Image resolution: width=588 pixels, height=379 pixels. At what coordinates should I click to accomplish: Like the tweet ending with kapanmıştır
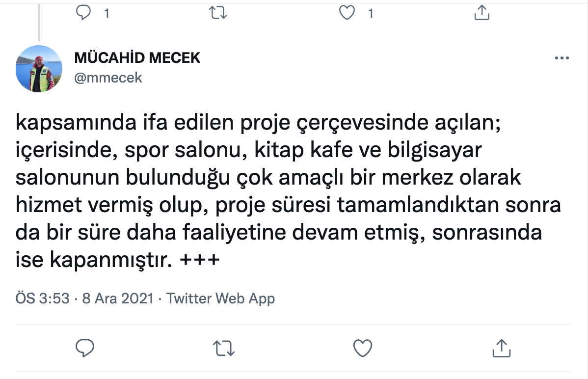pos(363,348)
